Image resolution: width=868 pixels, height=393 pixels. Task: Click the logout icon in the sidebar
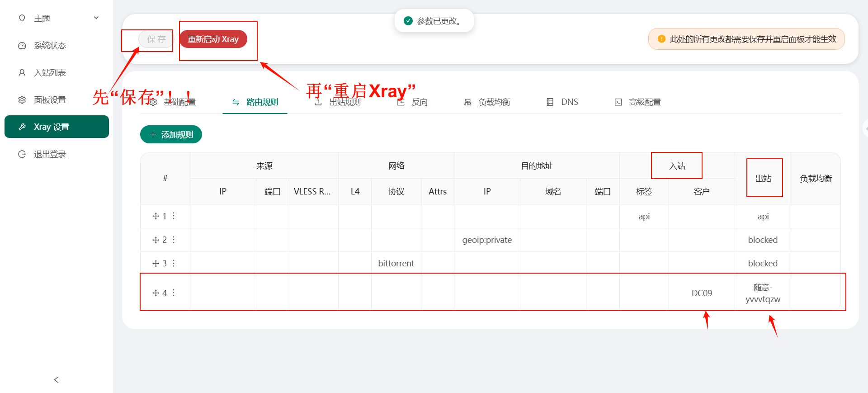click(x=22, y=154)
